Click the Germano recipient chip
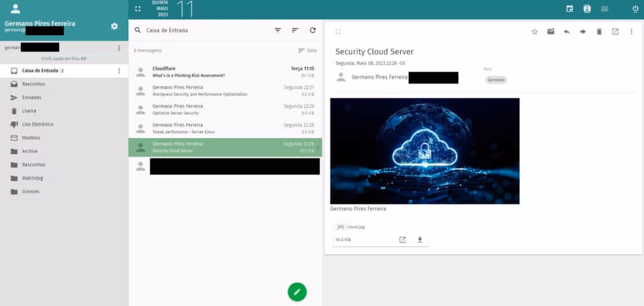Image resolution: width=644 pixels, height=306 pixels. click(496, 80)
